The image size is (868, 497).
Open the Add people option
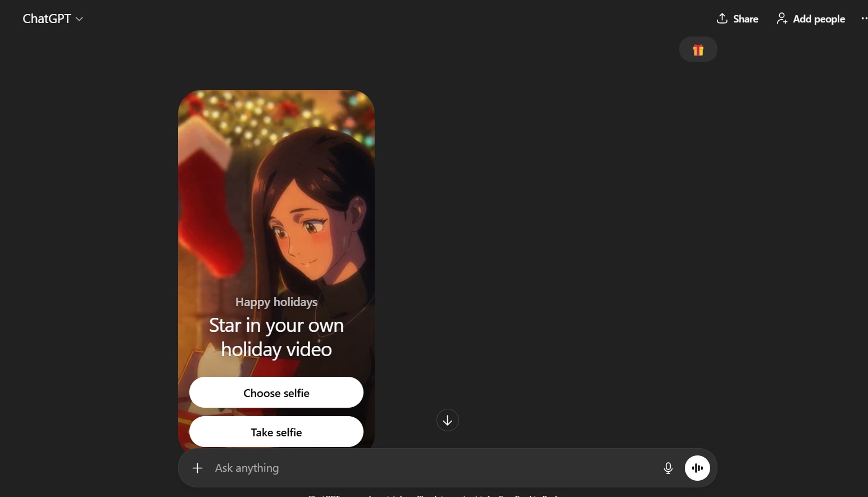(811, 19)
